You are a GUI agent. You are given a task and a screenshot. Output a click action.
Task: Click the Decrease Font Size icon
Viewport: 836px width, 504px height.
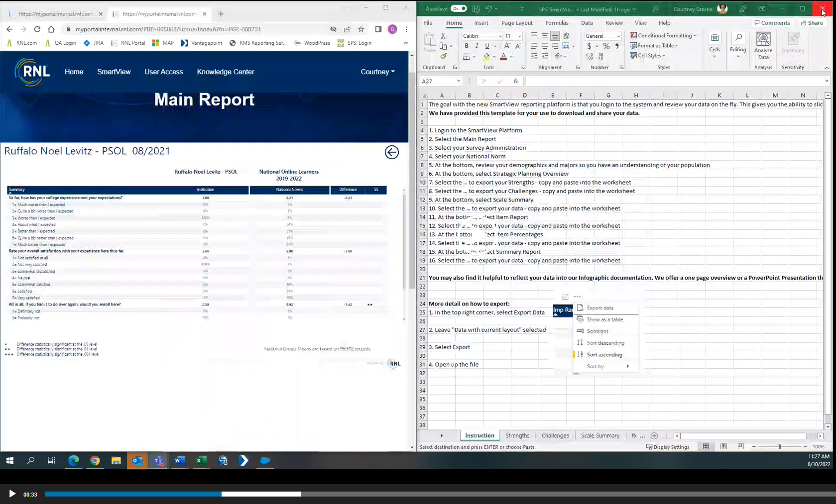click(x=518, y=46)
